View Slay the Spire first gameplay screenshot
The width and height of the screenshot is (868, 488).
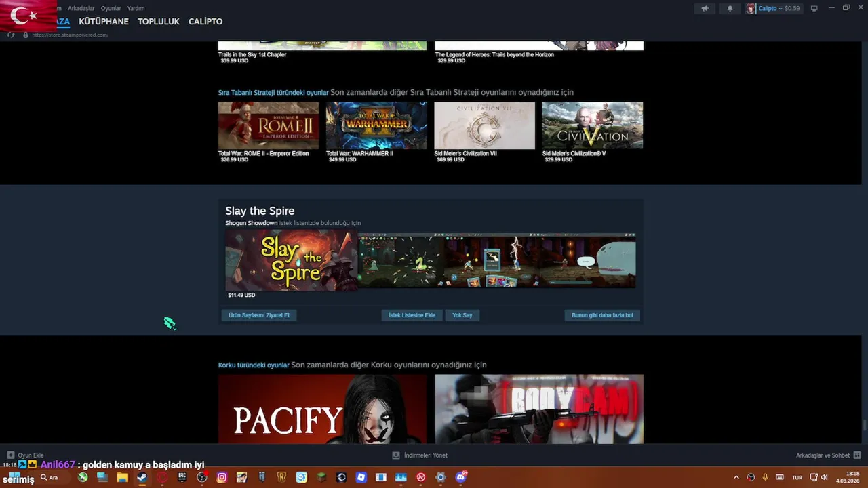tap(401, 261)
